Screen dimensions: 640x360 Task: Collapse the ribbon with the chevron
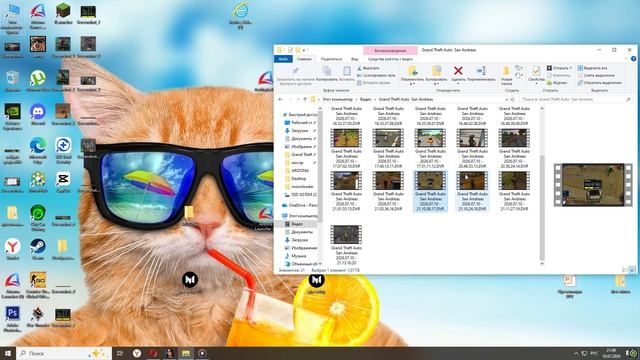click(x=627, y=59)
